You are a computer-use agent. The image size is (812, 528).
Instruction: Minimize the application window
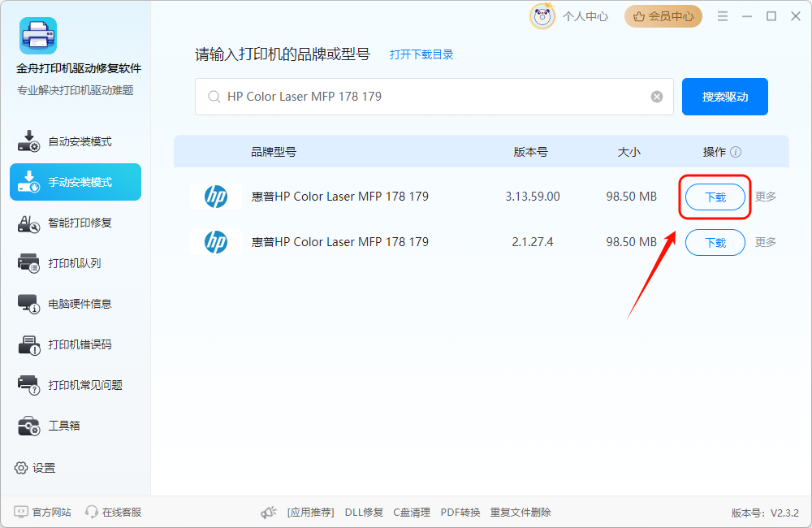click(x=747, y=16)
